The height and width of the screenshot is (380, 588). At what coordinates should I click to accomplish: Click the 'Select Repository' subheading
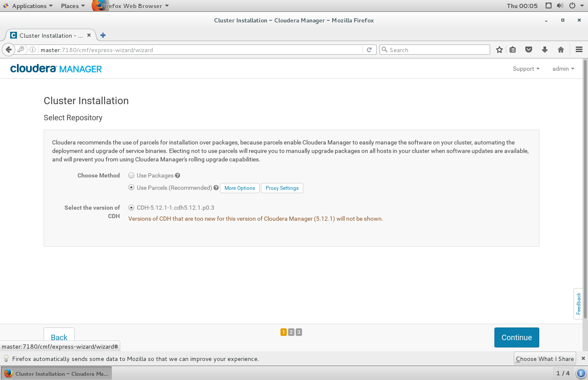point(73,118)
